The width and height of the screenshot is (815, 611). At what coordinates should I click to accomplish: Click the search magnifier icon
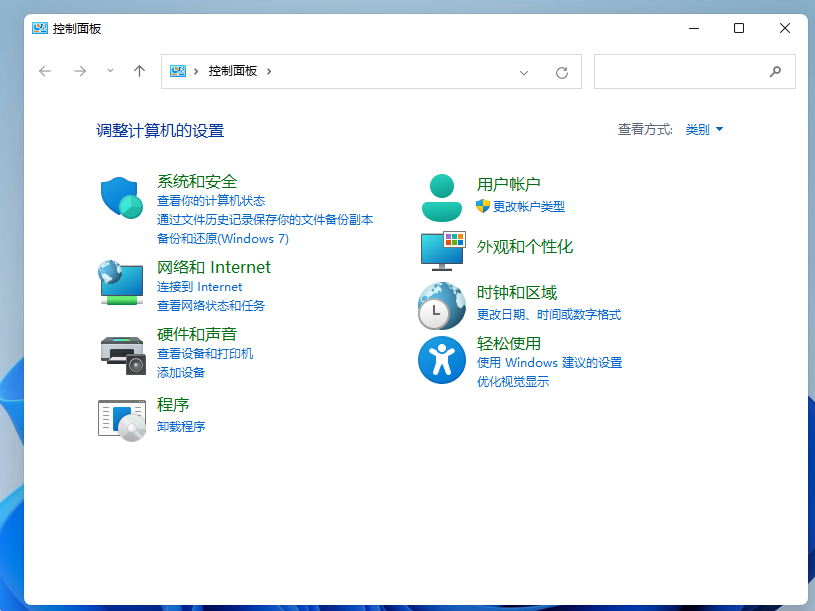tap(775, 71)
